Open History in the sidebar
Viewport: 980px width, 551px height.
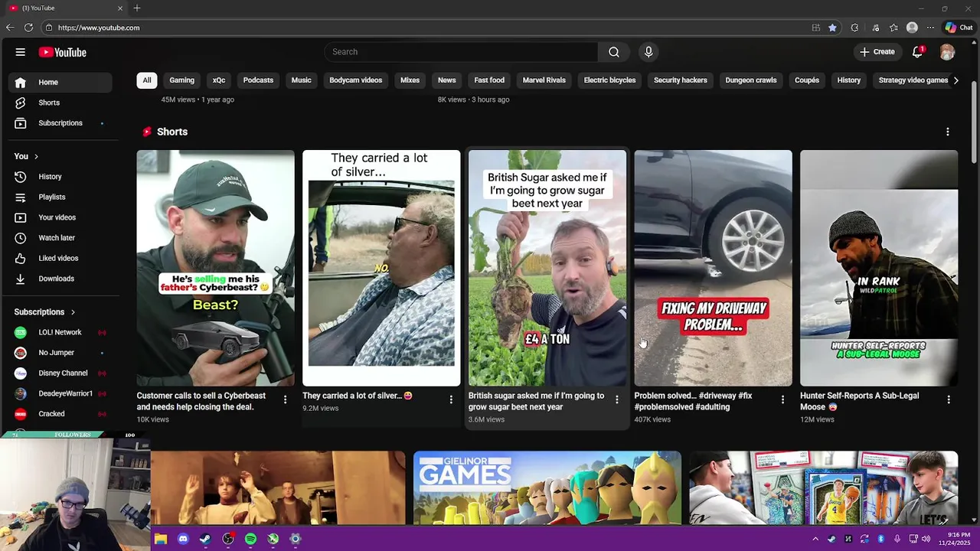coord(50,177)
